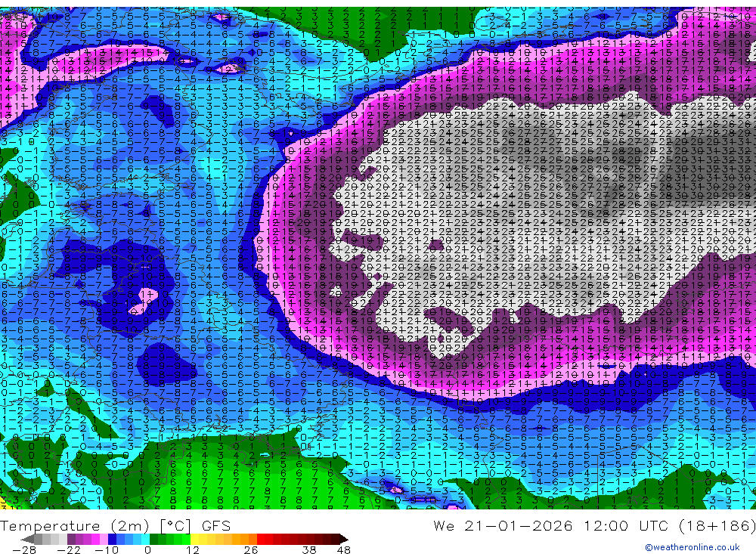Click the 38 legend value
756x554 pixels.
(x=309, y=549)
